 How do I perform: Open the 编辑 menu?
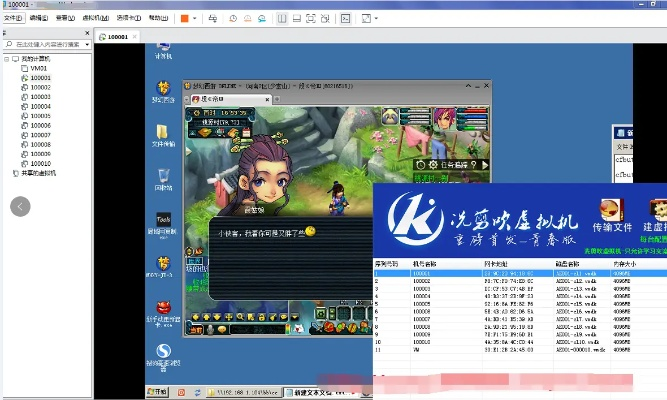click(39, 18)
